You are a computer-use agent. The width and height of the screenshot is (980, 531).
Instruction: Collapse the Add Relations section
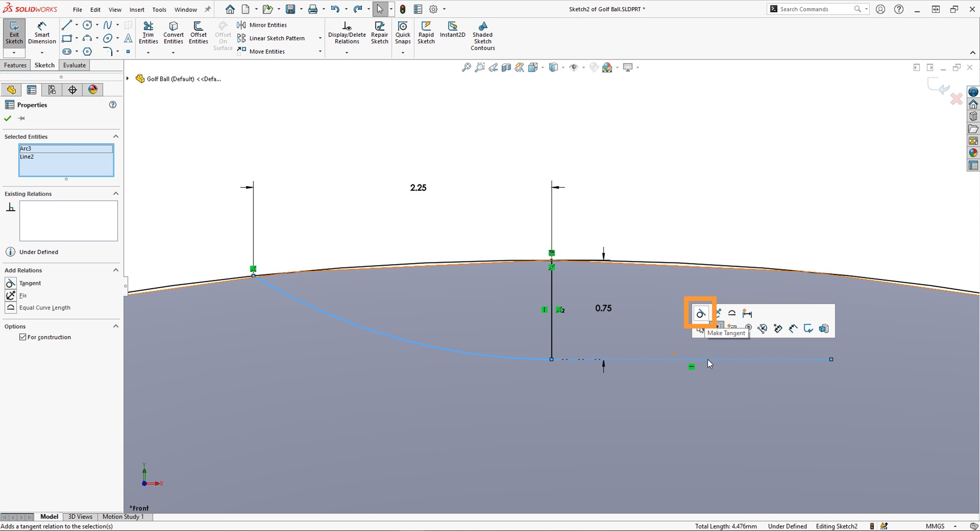pyautogui.click(x=116, y=270)
